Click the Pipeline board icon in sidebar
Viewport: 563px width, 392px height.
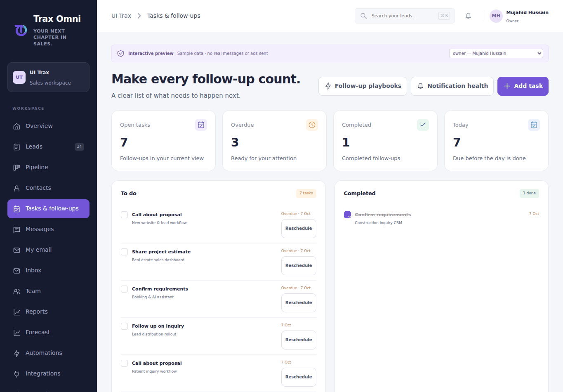17,168
